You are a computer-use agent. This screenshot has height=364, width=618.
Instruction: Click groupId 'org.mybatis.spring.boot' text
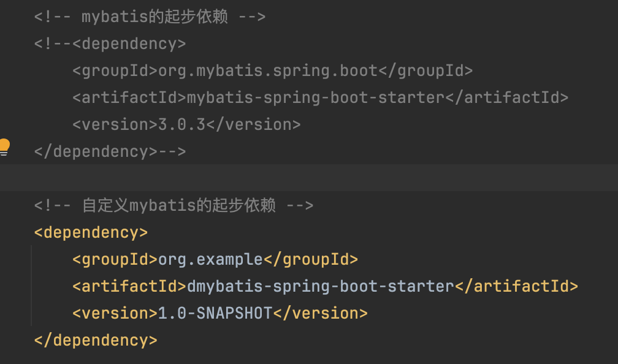(x=268, y=71)
